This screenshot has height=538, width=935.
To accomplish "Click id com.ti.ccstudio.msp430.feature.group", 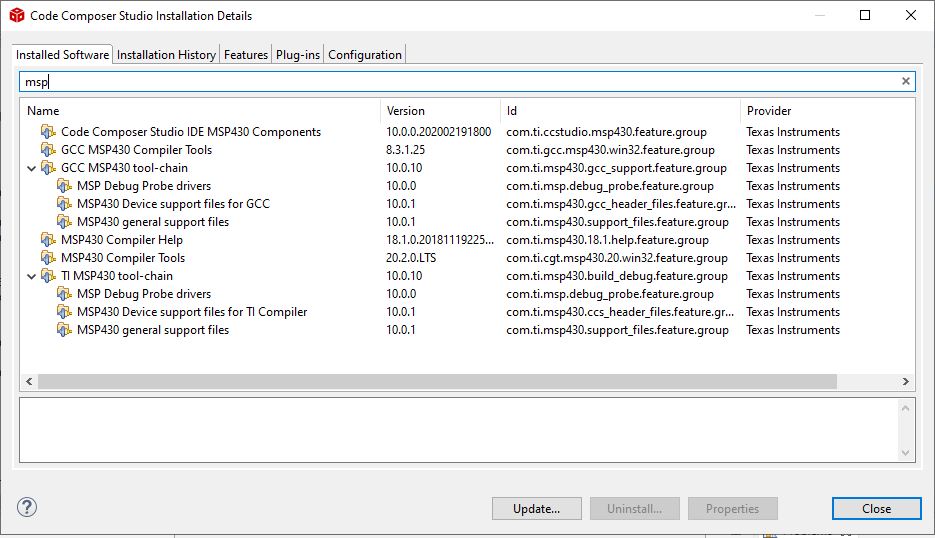I will tap(606, 132).
